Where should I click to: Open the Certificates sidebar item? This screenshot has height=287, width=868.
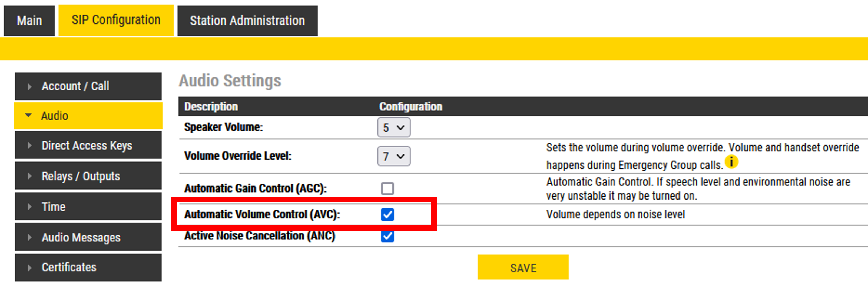click(69, 268)
